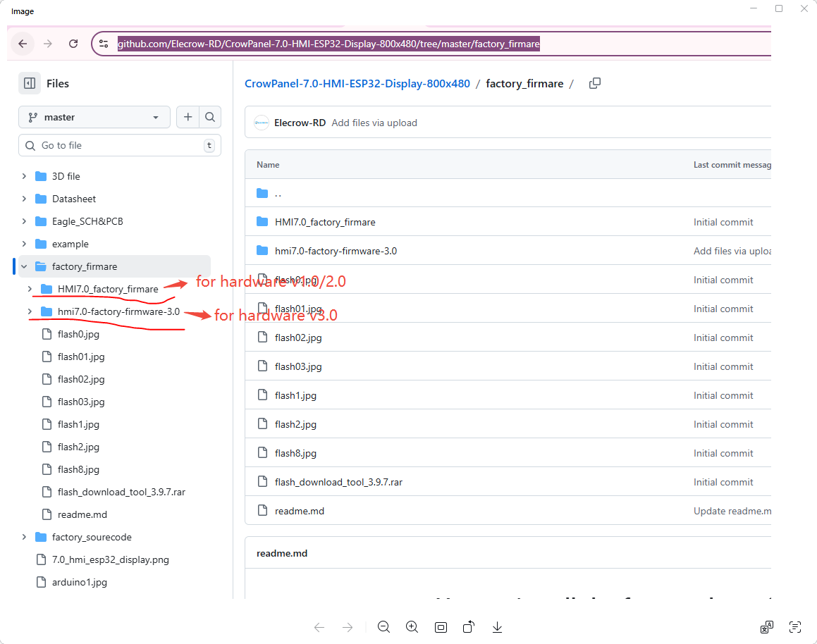Viewport: 817px width, 644px height.
Task: Click the browser reload button
Action: (x=73, y=44)
